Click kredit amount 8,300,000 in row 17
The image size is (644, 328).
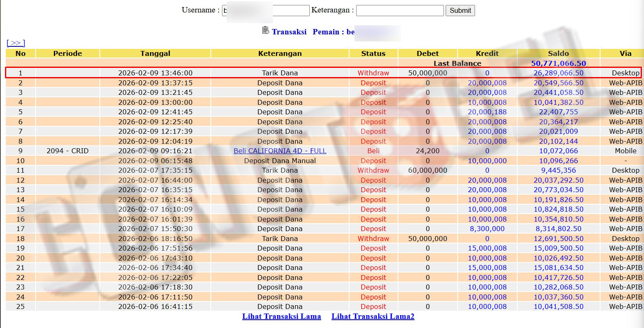click(x=487, y=229)
